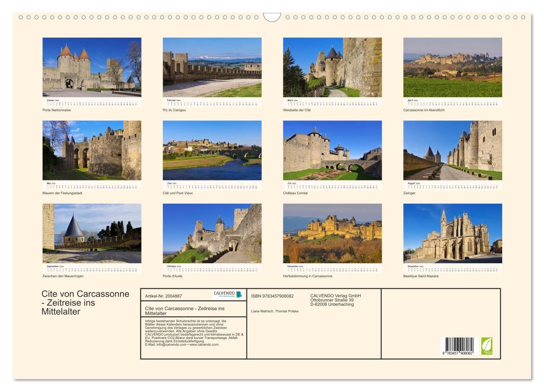Click the Zwinger August photo
Viewport: 544px width, 392px height.
(x=452, y=150)
